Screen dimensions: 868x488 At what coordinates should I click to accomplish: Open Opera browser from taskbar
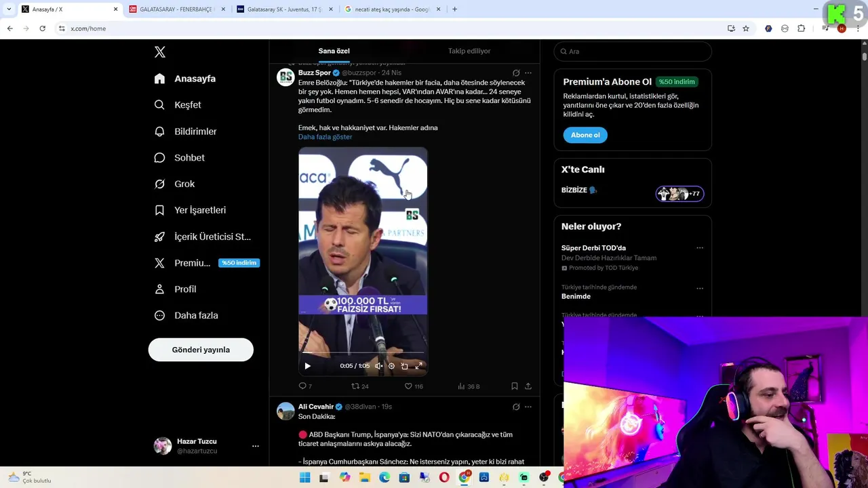tap(444, 478)
